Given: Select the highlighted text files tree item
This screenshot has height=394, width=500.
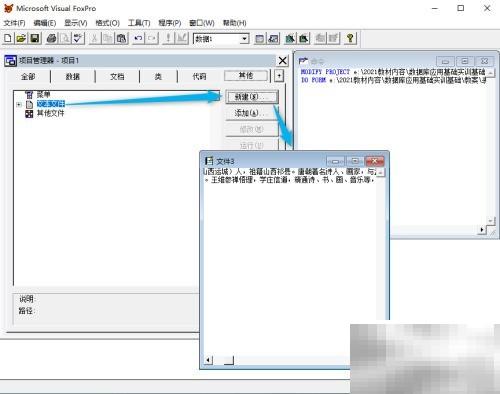Looking at the screenshot, I should 50,104.
